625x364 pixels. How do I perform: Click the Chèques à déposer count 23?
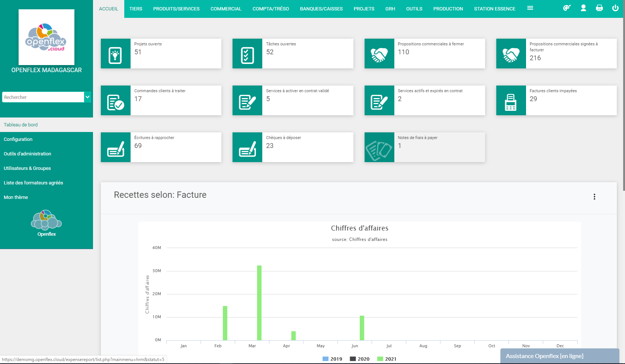coord(270,146)
